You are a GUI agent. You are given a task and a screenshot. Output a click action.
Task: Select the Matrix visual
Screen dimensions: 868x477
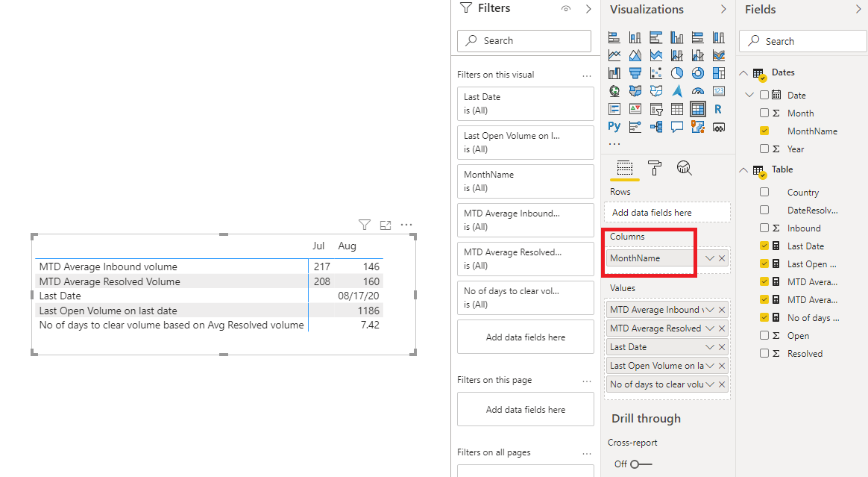click(x=698, y=109)
